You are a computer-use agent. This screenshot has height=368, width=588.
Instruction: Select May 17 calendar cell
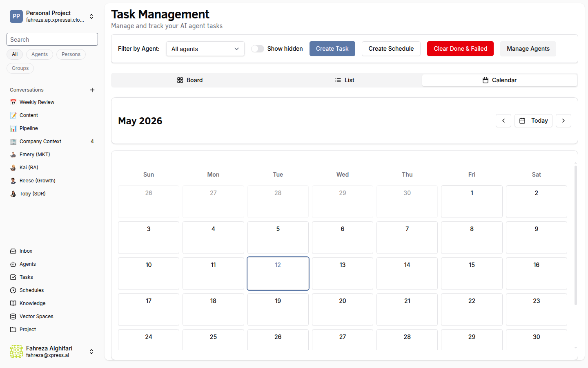coord(149,310)
